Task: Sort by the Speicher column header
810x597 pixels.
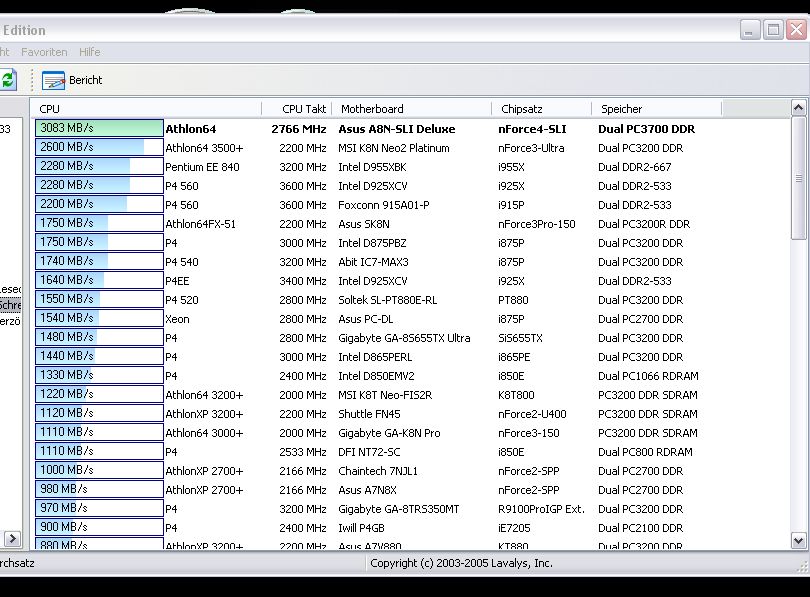Action: tap(657, 109)
